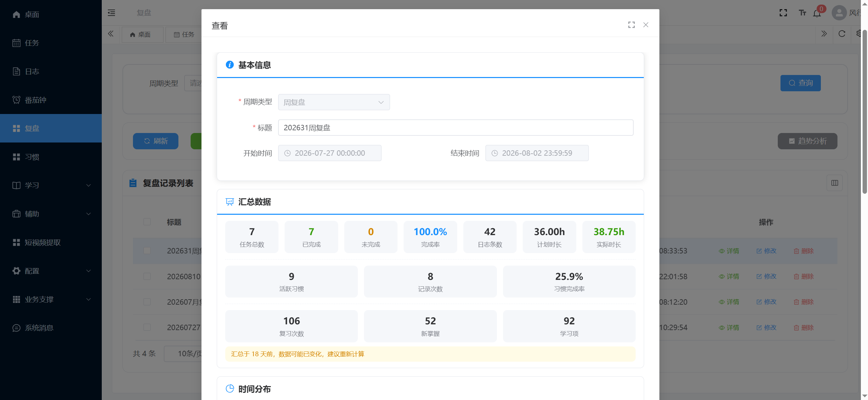Click the page vertical scrollbar

865,112
